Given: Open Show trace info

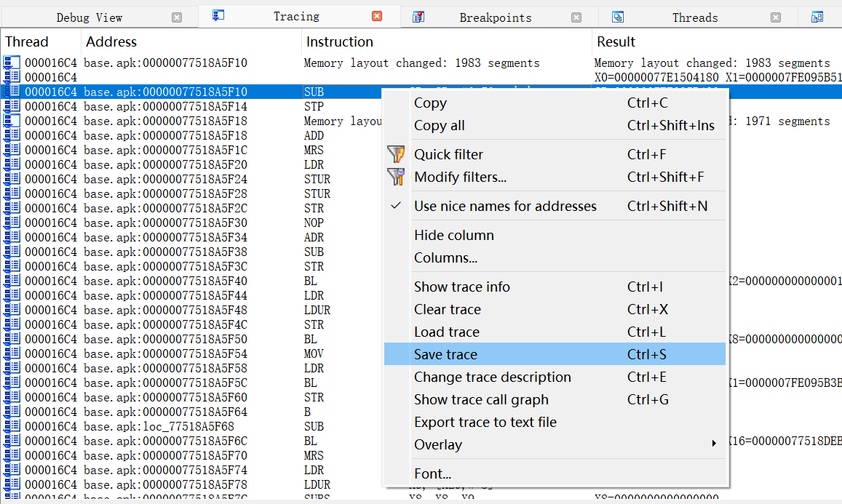Looking at the screenshot, I should click(x=555, y=287).
